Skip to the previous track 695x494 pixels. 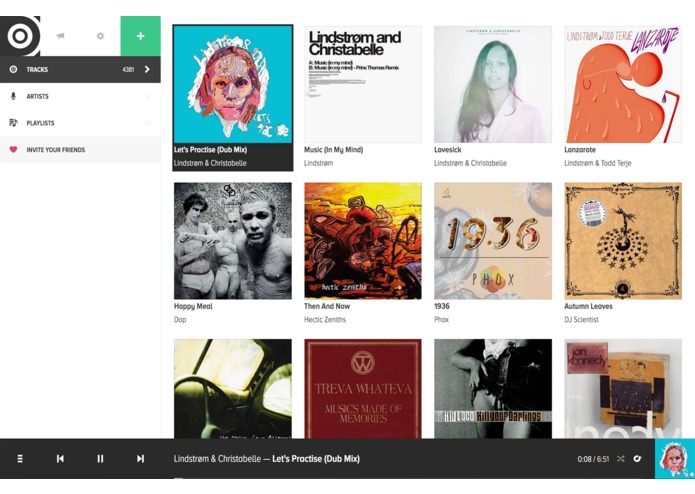[60, 459]
